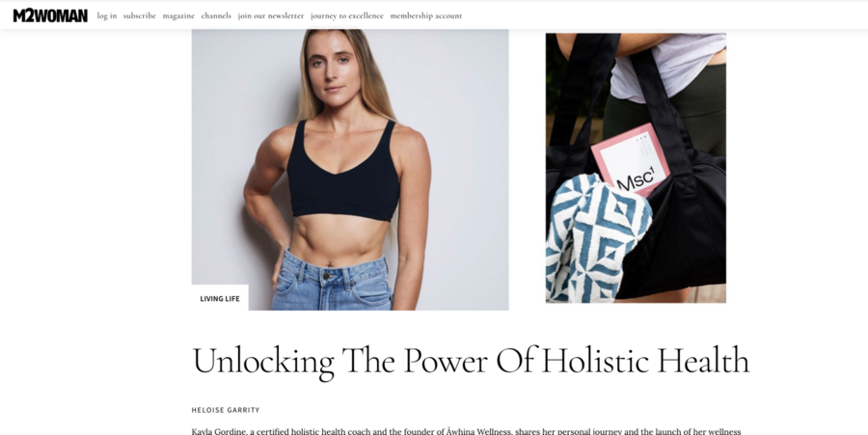
Task: Click the Msc bag advertisement image
Action: (x=636, y=168)
